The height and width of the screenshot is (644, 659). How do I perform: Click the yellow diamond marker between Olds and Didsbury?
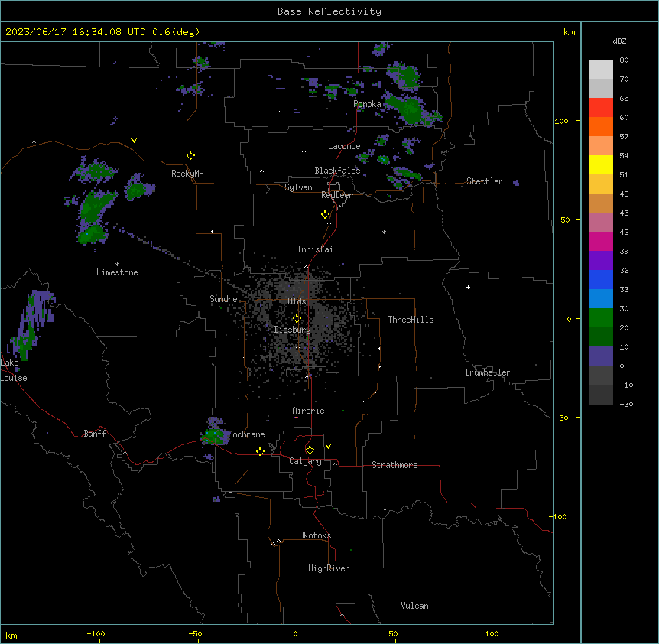point(297,319)
